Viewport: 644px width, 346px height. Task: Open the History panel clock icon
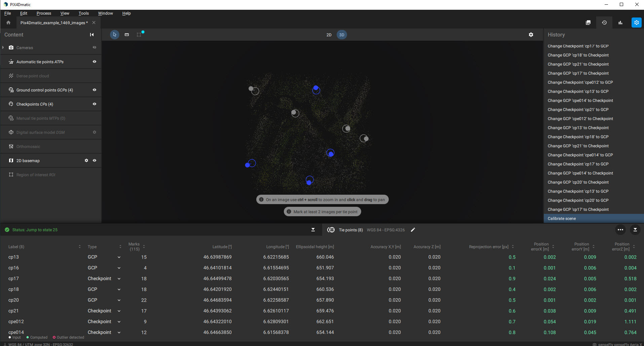click(604, 23)
